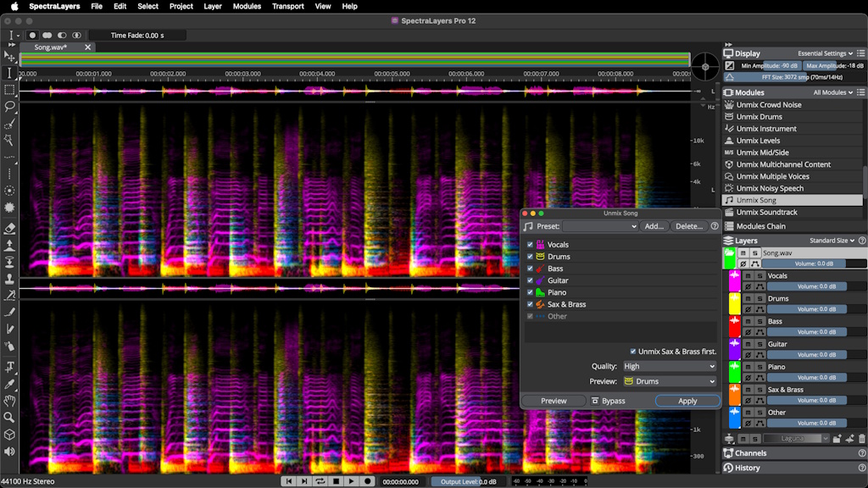
Task: Mute the Bass layer with M button
Action: 748,321
